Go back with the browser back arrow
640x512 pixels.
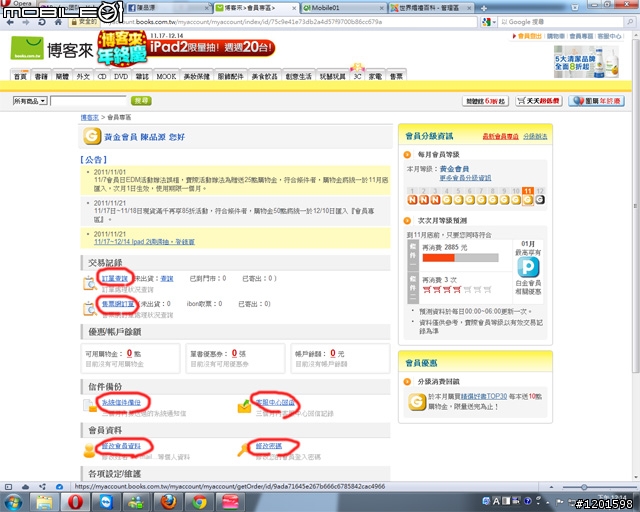(x=10, y=22)
